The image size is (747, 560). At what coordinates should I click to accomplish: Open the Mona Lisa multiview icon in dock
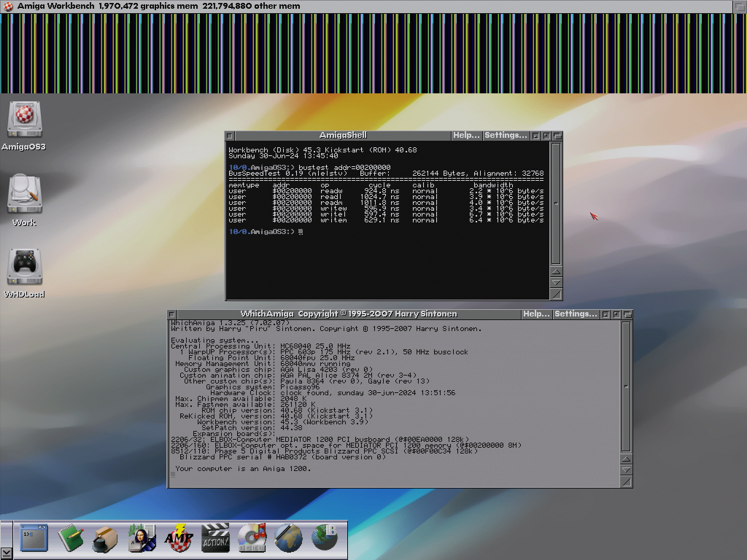[x=142, y=538]
